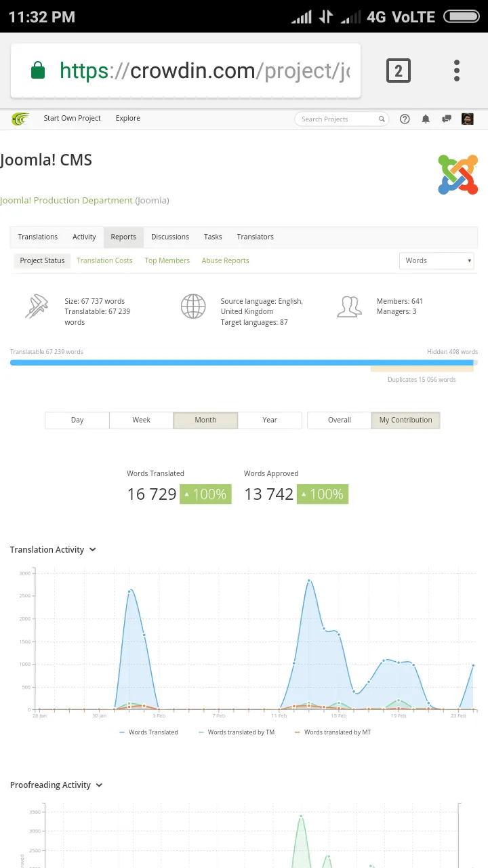This screenshot has width=488, height=868.
Task: Switch to the Discussions tab
Action: click(x=170, y=237)
